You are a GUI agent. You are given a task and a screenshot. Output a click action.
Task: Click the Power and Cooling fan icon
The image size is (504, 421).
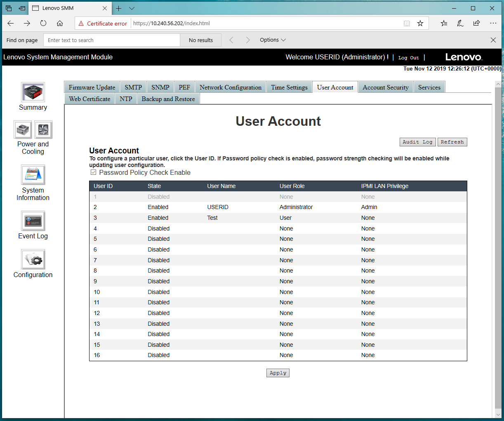coord(43,130)
